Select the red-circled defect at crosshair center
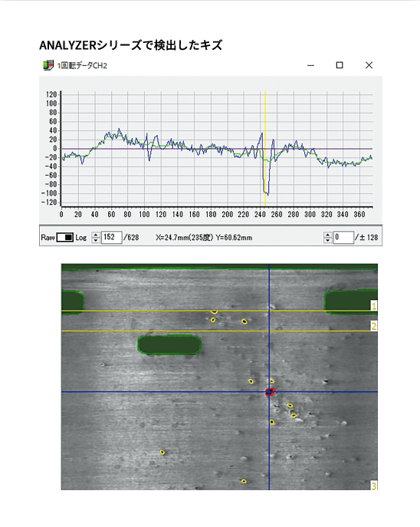 pyautogui.click(x=270, y=392)
